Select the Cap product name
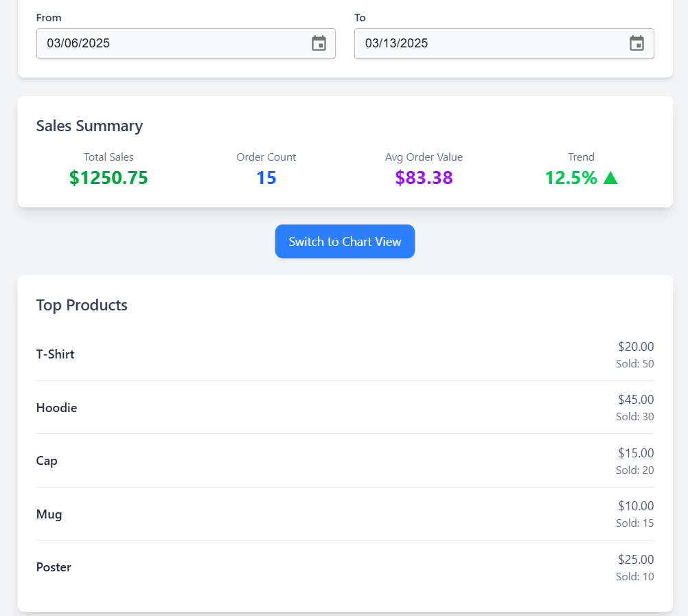The width and height of the screenshot is (688, 616). [x=47, y=461]
